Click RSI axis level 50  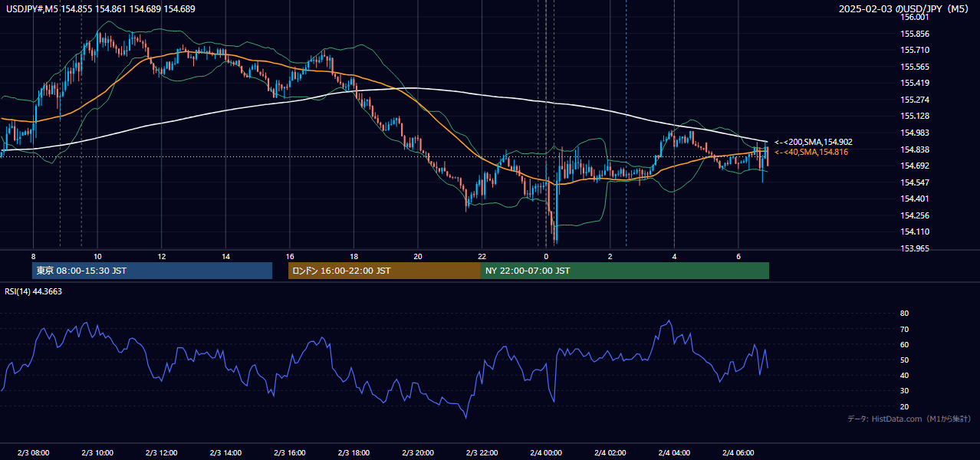[x=905, y=360]
